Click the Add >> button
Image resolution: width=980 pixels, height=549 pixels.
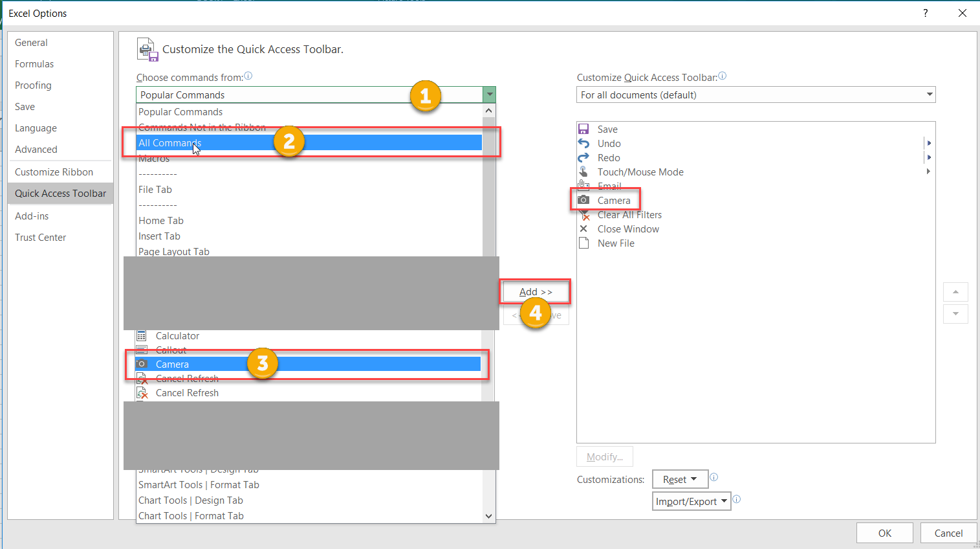536,291
